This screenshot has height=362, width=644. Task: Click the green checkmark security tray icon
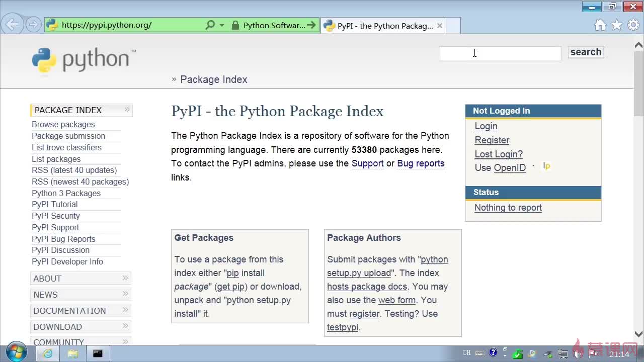[x=518, y=354]
